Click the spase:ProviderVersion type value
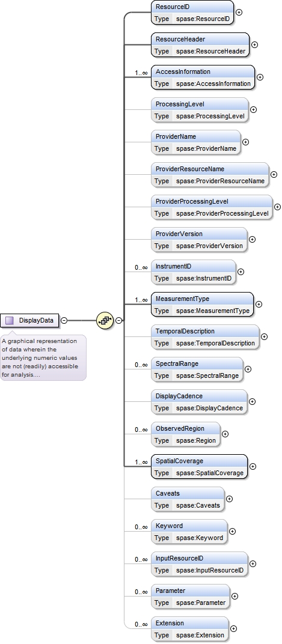Viewport: 282px width, 644px height. click(x=210, y=246)
